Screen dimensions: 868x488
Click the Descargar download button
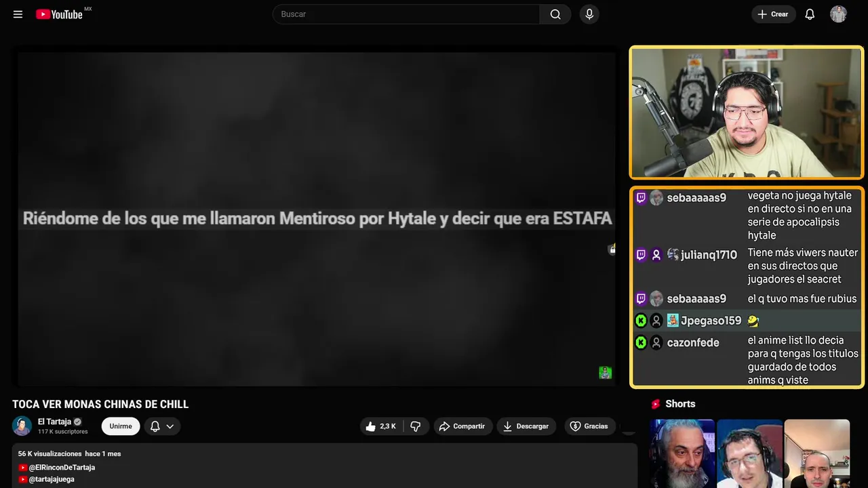click(x=526, y=426)
